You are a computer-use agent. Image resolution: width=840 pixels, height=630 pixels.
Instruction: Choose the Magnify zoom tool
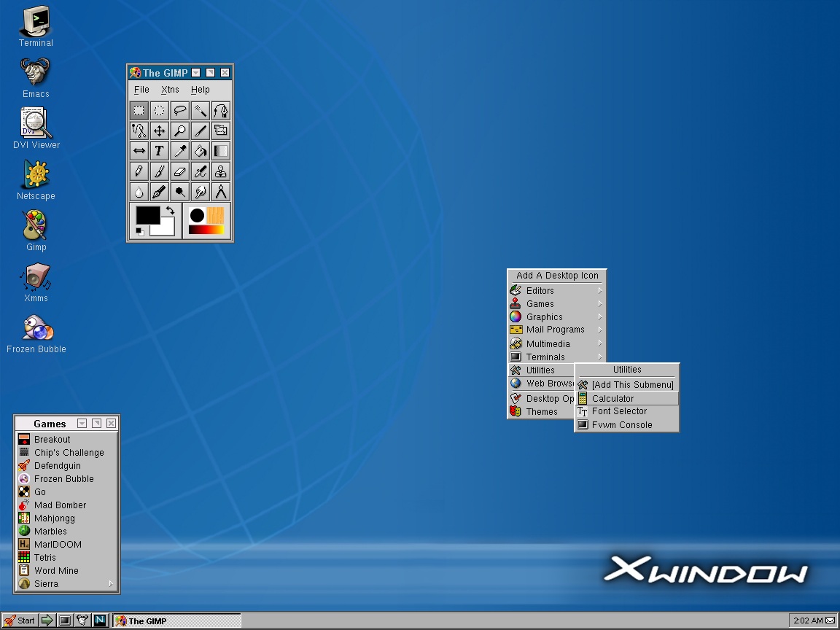[179, 131]
